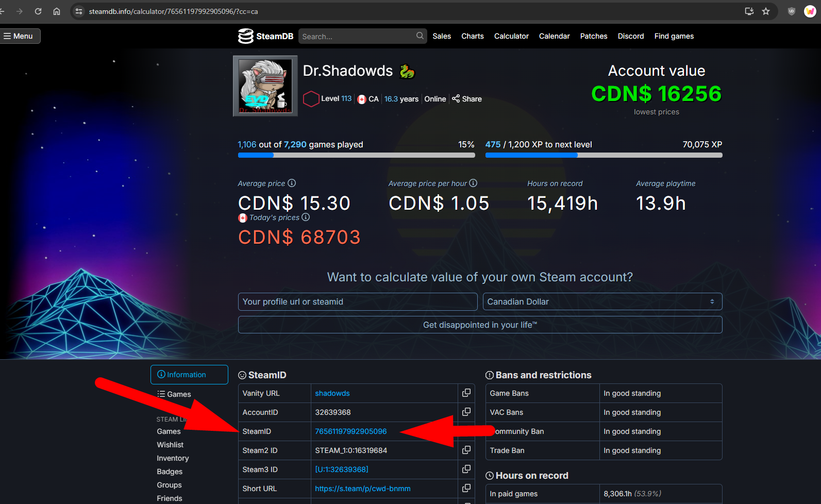Open the Calendar menu item
The width and height of the screenshot is (821, 504).
tap(555, 36)
